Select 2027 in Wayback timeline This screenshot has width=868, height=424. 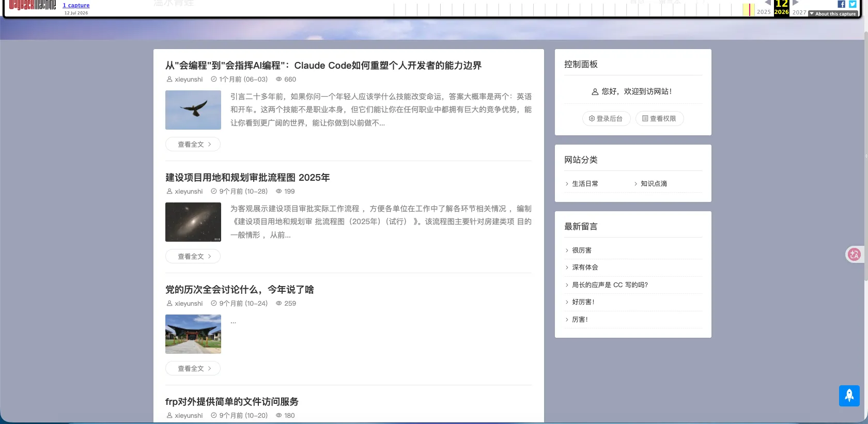coord(799,12)
